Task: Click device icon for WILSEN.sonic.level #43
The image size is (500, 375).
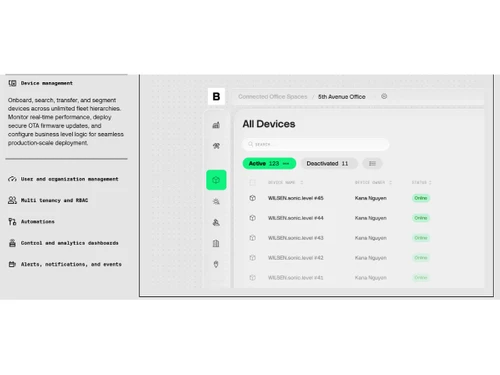Action: click(252, 238)
